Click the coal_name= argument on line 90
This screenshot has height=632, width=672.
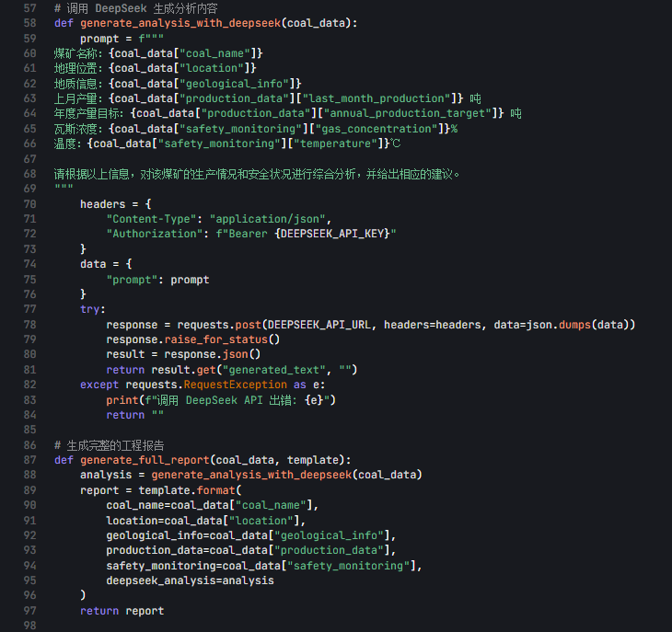click(x=212, y=505)
